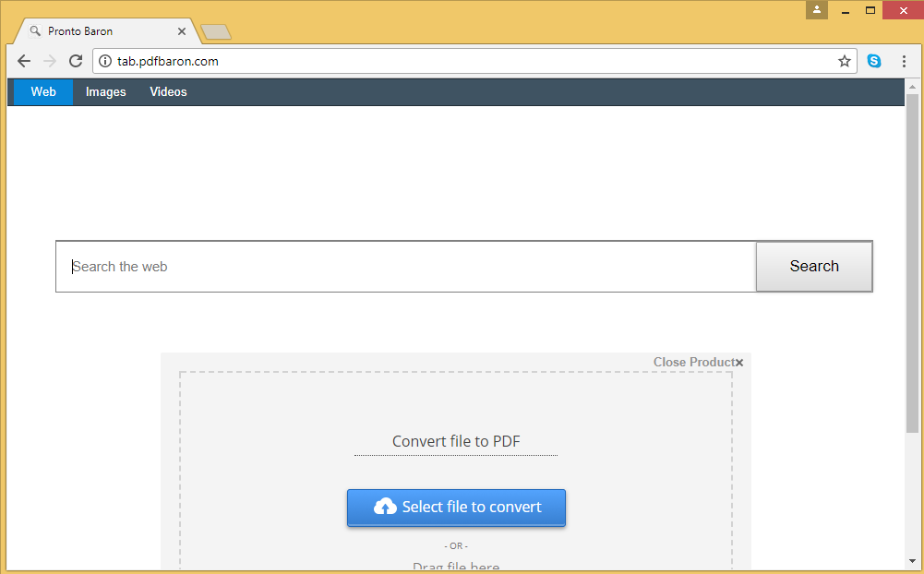Select the Pronto Baron tab
Image resolution: width=924 pixels, height=574 pixels.
106,31
